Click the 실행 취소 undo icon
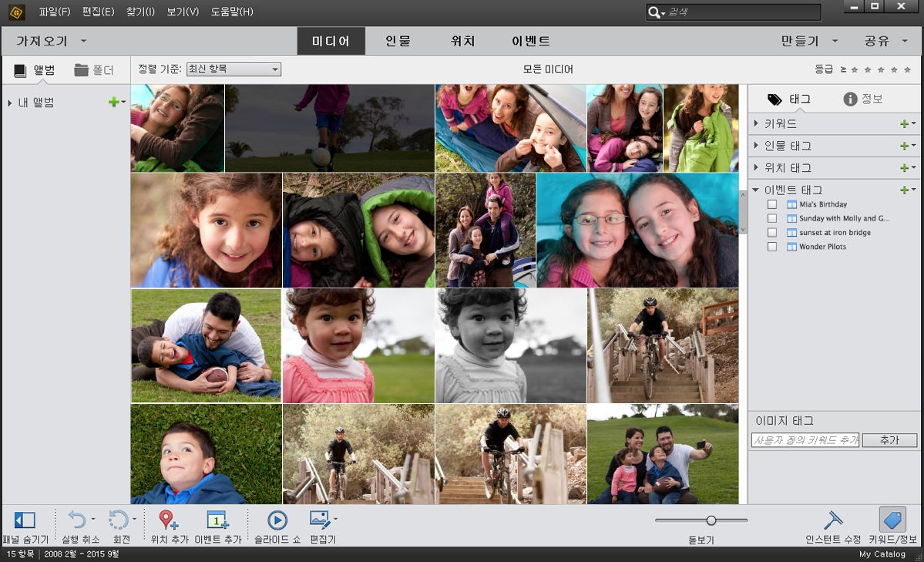 coord(77,520)
